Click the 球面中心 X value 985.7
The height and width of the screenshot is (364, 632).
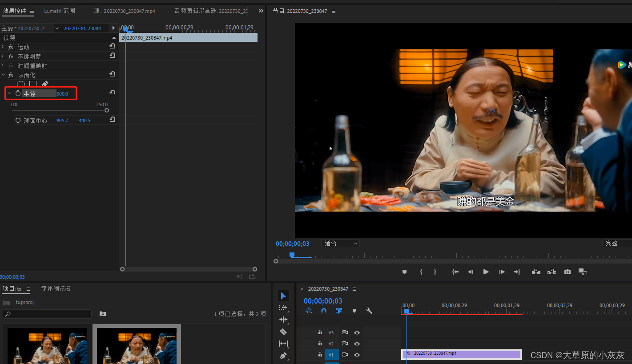(62, 120)
